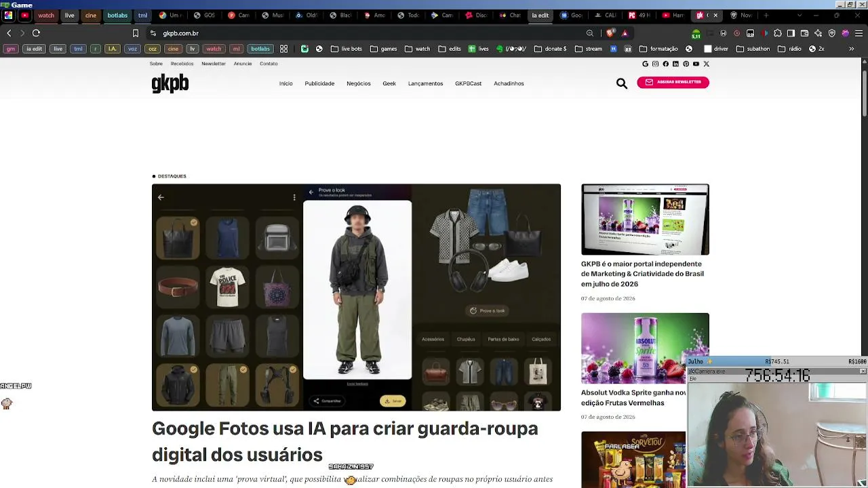Image resolution: width=868 pixels, height=488 pixels.
Task: Open the 'Sobre' top link
Action: click(x=156, y=64)
